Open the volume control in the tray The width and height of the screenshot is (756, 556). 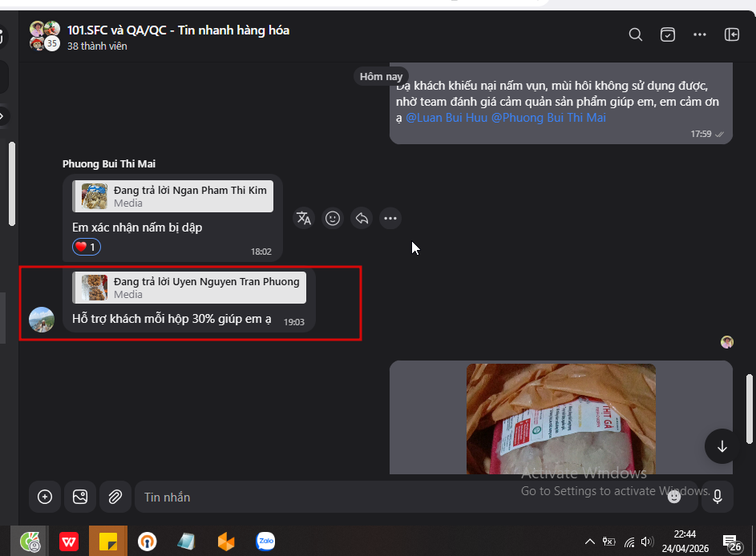click(x=647, y=542)
